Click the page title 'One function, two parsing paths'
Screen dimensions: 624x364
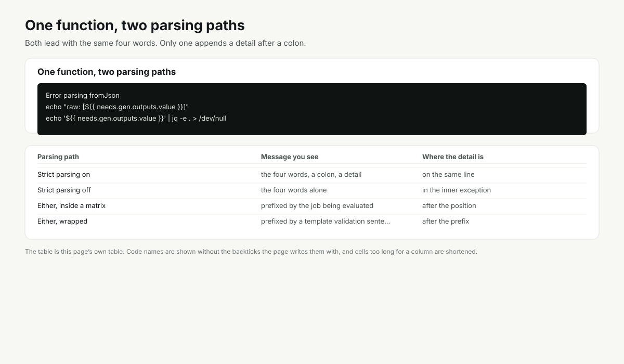(x=135, y=25)
